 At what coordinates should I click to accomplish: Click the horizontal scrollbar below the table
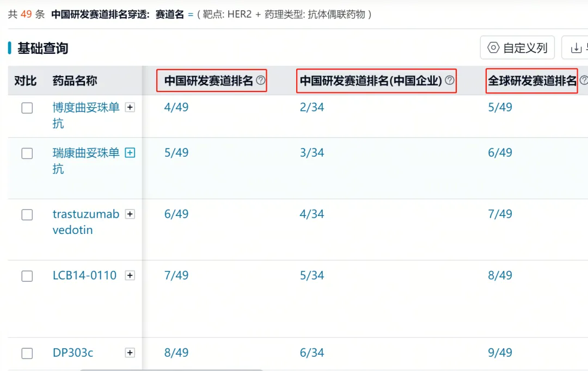[x=171, y=369]
